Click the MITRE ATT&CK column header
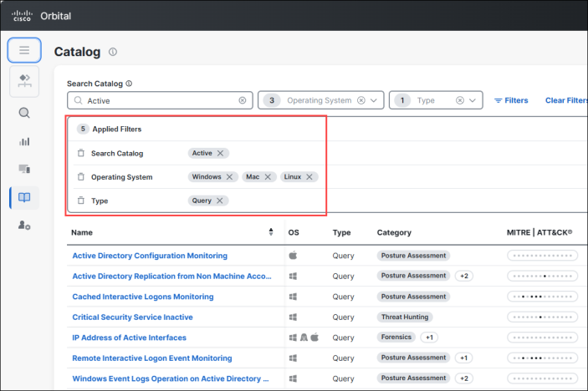Image resolution: width=588 pixels, height=391 pixels. (x=539, y=232)
